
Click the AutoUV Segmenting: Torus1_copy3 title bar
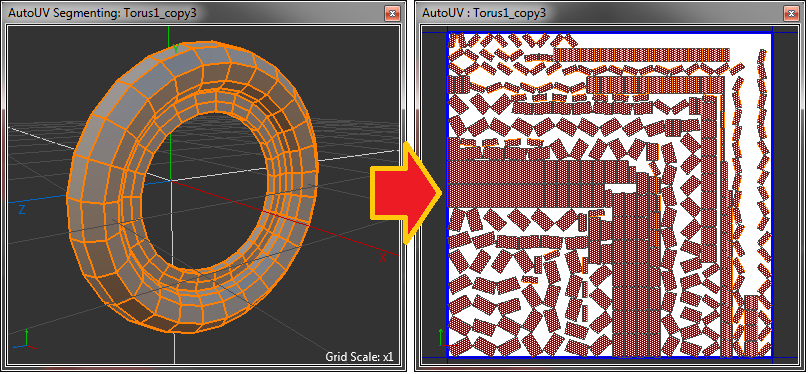coord(204,13)
